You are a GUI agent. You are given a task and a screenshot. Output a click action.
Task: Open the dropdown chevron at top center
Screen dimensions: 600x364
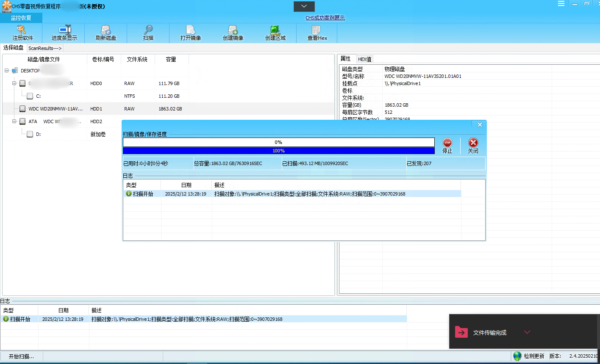[x=304, y=6]
